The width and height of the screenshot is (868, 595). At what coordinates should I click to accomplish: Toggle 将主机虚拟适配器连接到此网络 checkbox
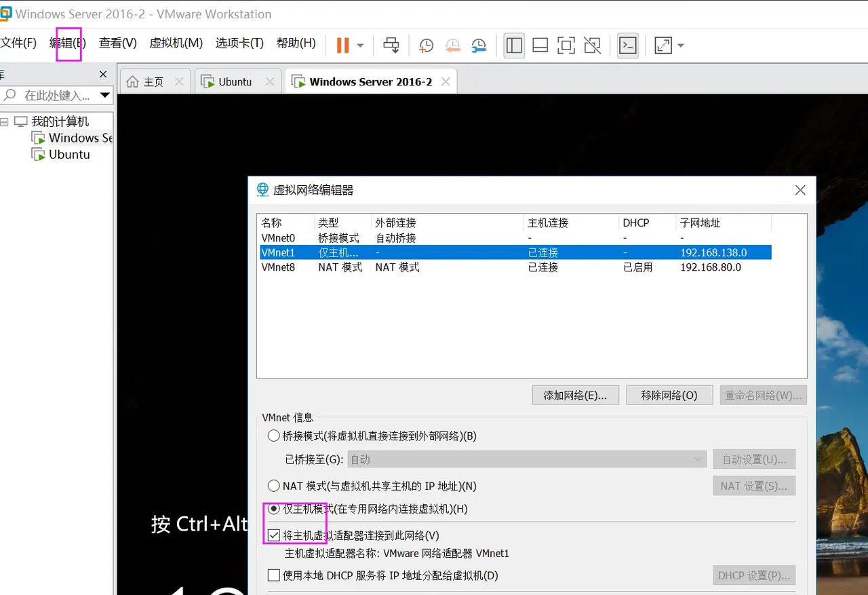point(274,535)
